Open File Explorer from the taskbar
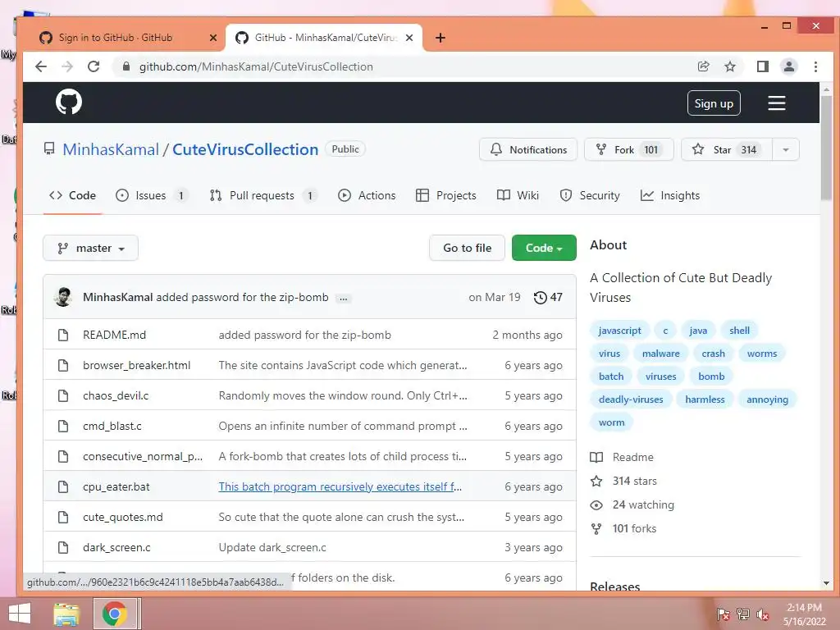 pyautogui.click(x=66, y=614)
